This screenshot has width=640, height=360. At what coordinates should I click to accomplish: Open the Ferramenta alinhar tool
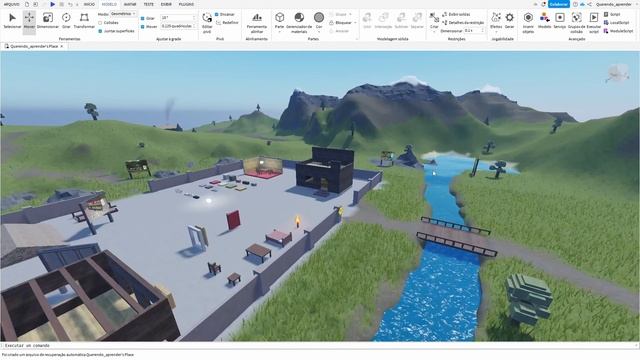tap(257, 23)
